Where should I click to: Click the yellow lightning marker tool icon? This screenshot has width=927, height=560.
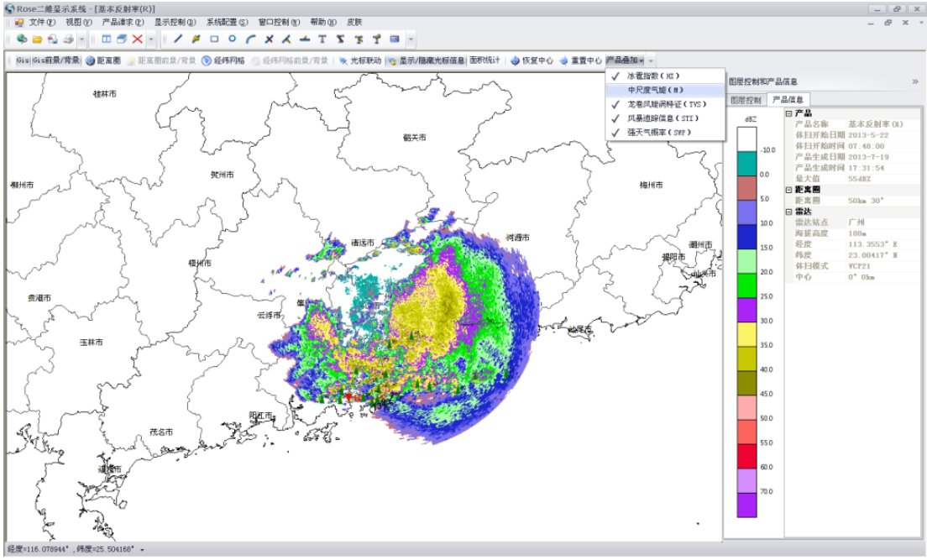196,39
